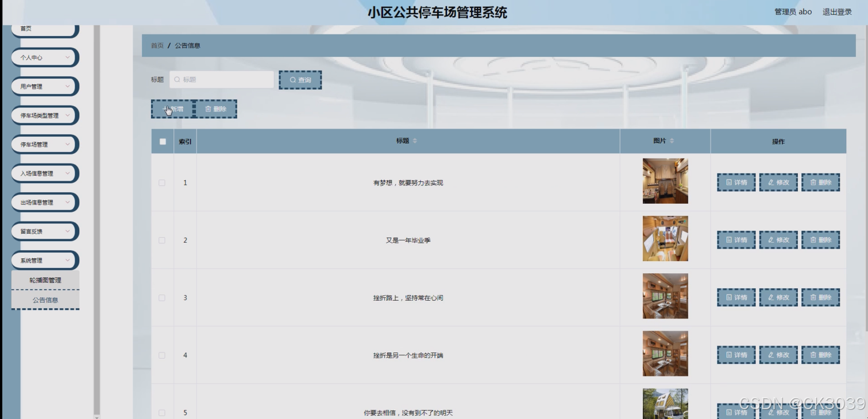Toggle the select-all checkbox in the table header
Screen dimensions: 868x419
pos(163,141)
